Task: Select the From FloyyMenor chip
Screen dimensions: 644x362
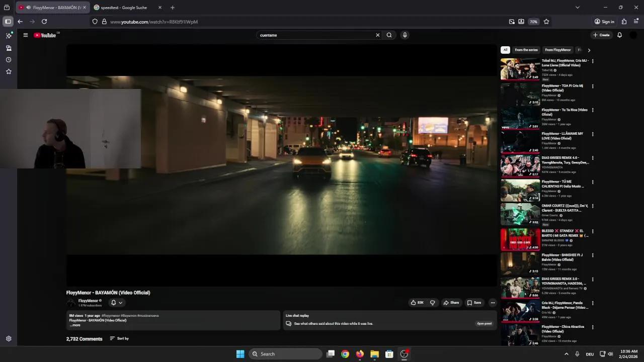Action: [x=558, y=50]
